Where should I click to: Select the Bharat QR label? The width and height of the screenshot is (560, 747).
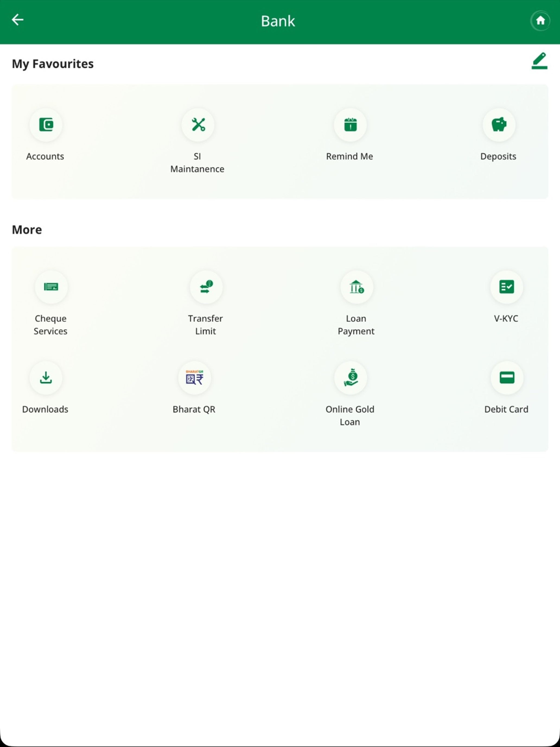[194, 409]
